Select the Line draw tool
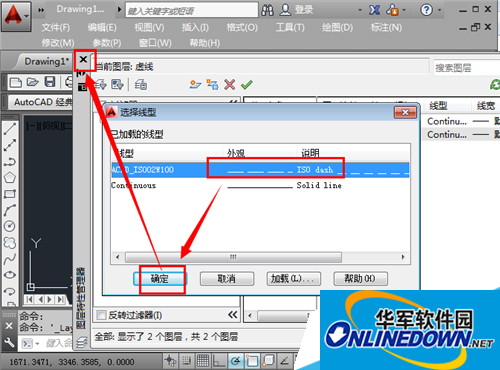 point(10,129)
